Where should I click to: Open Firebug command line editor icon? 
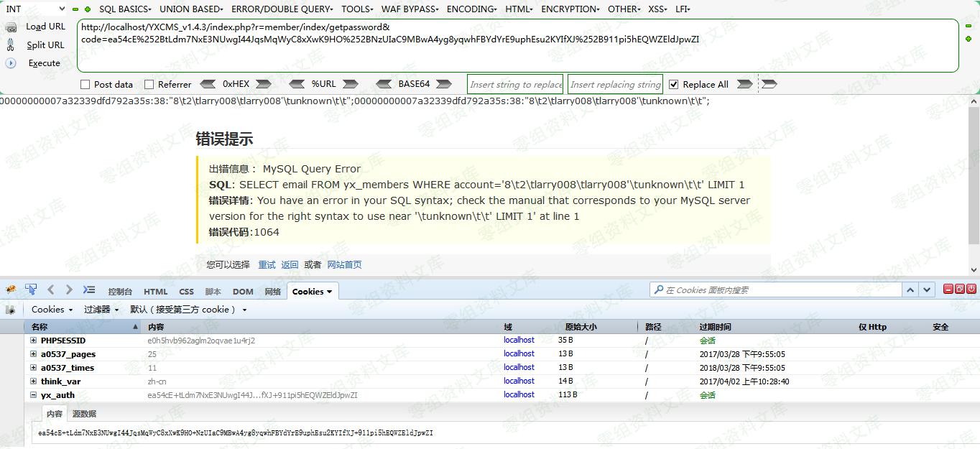89,290
